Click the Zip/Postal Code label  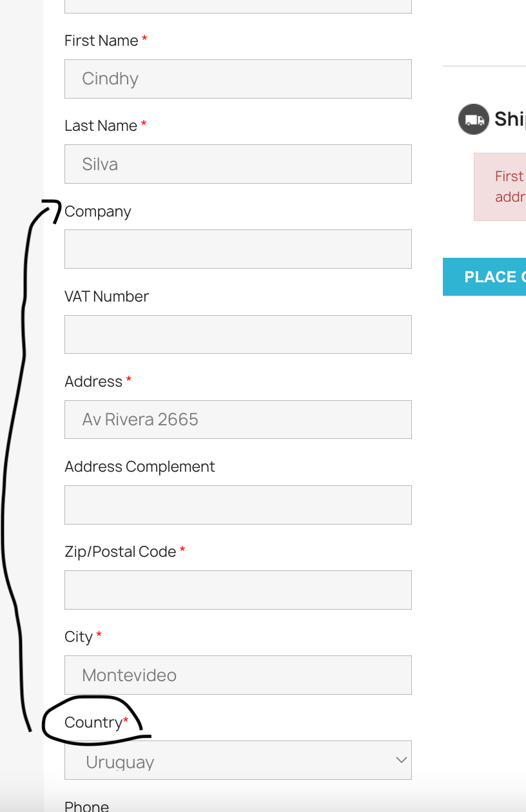[x=121, y=552]
